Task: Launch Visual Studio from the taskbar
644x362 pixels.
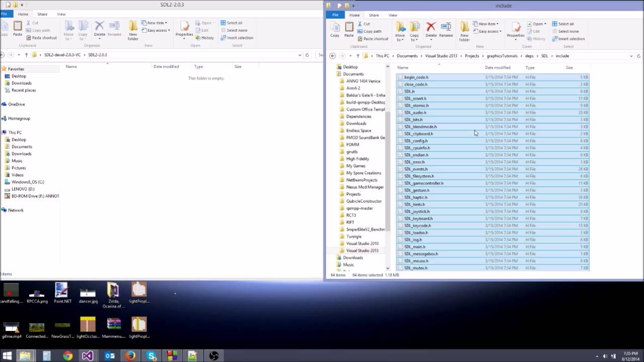Action: (x=88, y=356)
